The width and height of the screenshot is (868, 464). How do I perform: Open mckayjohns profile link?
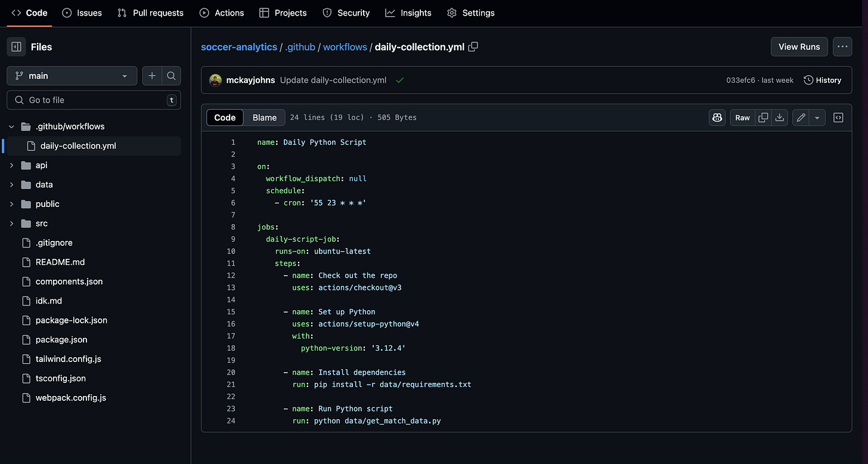[250, 80]
